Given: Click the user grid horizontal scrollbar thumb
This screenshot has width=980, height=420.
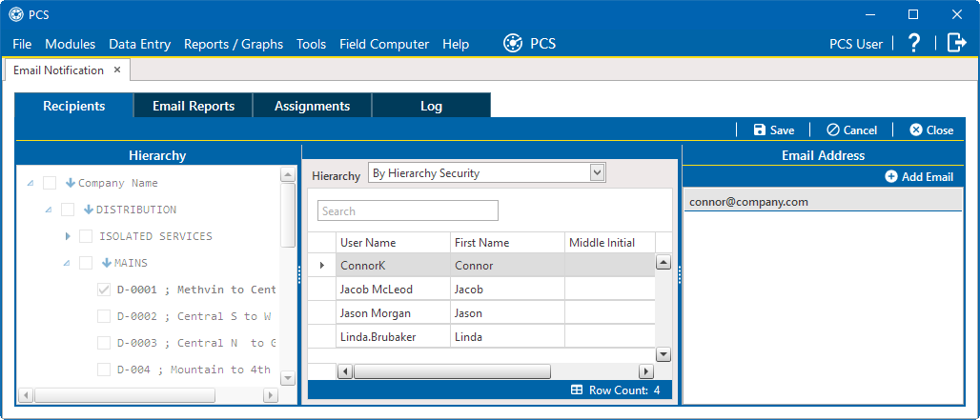Looking at the screenshot, I should pyautogui.click(x=453, y=371).
